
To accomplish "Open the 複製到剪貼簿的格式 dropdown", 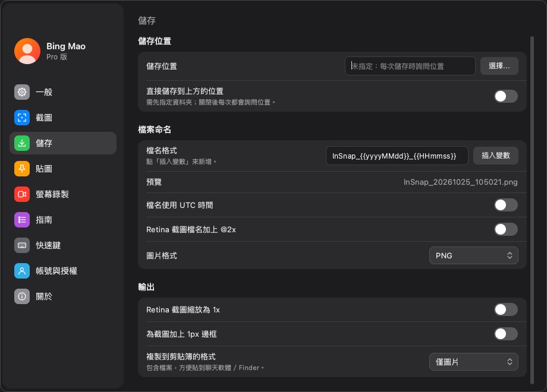I will [x=473, y=362].
